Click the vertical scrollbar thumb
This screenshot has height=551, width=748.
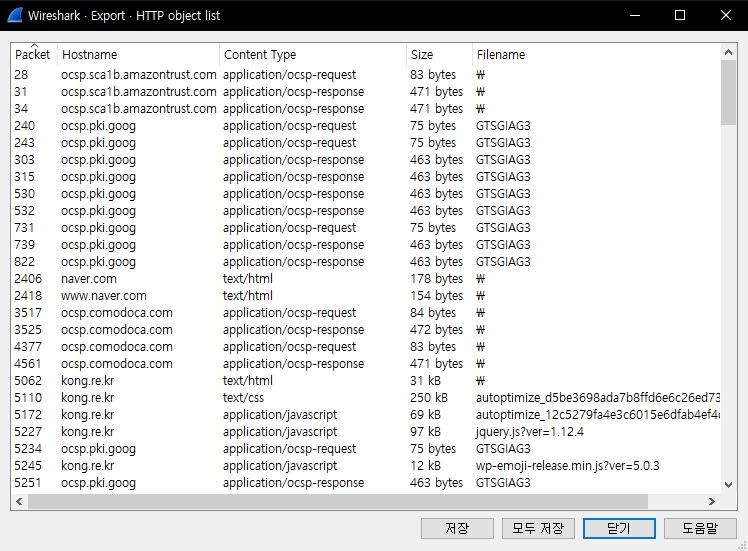click(x=728, y=93)
